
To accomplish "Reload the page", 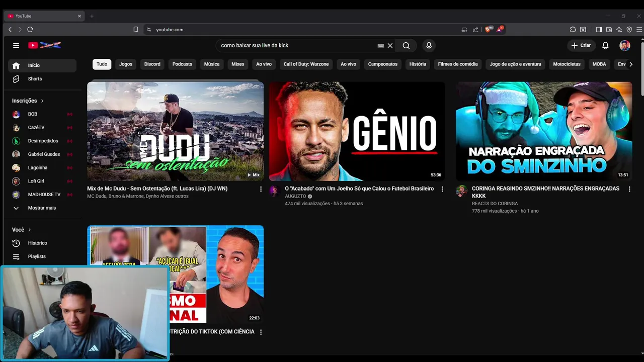I will 30,30.
